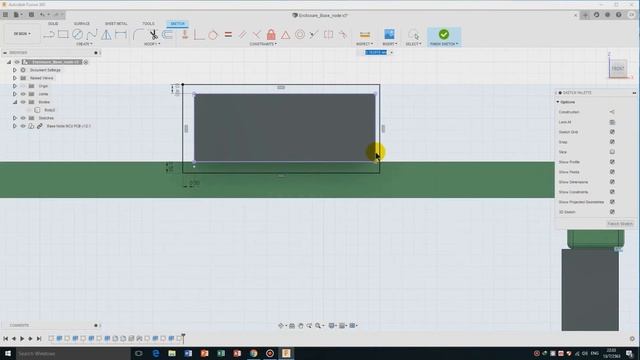Select the Trim scissors tool
The image size is (640, 360).
153,35
